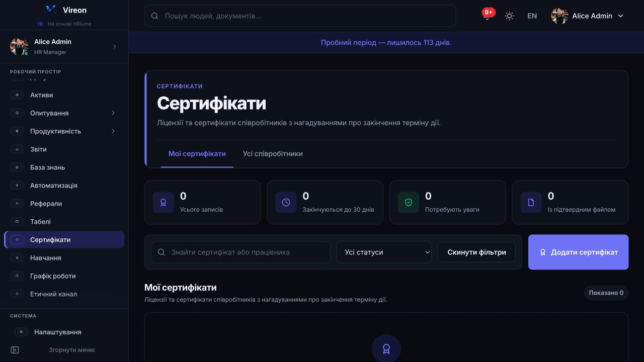Toggle light theme with sun icon
Screen dimensions: 644x362
tap(509, 16)
